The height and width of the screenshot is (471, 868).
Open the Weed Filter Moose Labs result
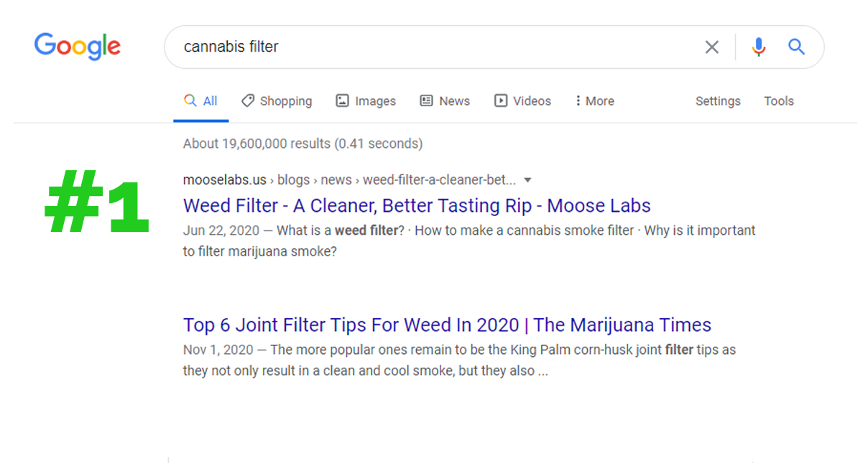(x=417, y=206)
